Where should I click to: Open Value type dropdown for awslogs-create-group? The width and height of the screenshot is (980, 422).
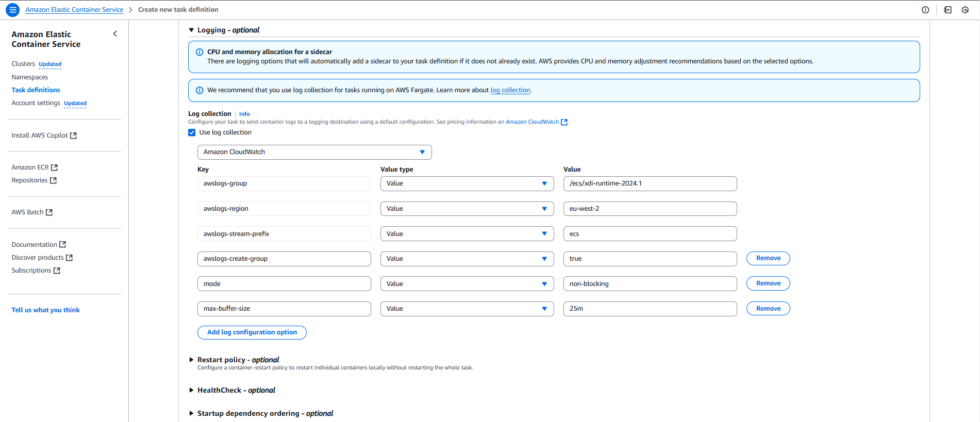467,259
